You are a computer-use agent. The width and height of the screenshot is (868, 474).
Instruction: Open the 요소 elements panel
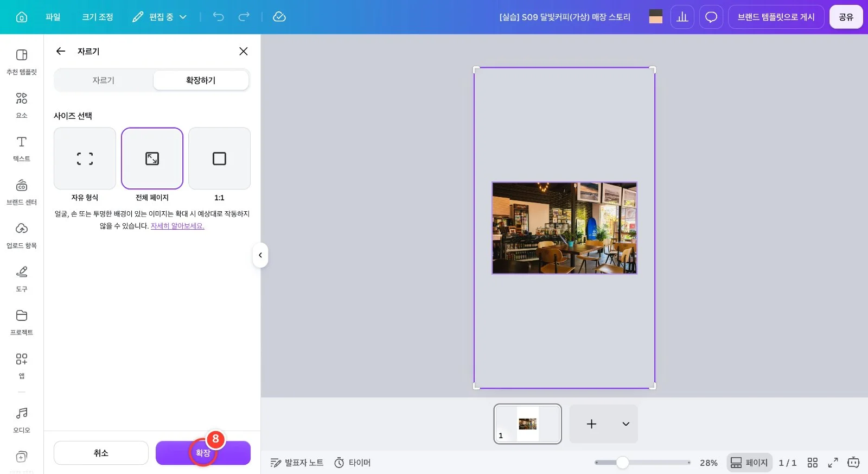pyautogui.click(x=22, y=105)
